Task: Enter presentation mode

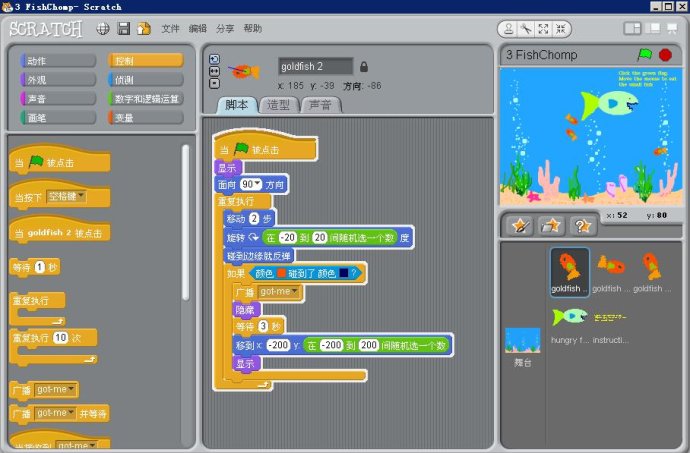Action: (x=672, y=29)
